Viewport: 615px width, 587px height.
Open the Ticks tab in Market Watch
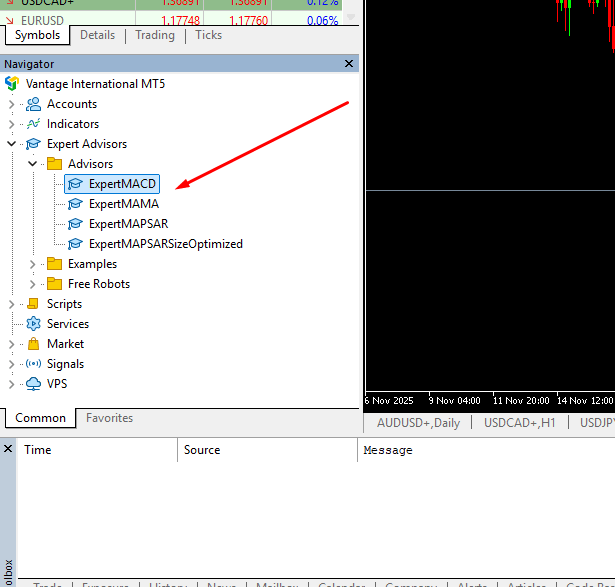209,35
